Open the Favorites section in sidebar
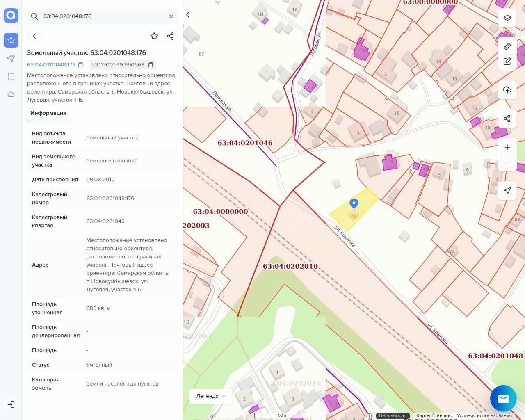 tap(11, 40)
